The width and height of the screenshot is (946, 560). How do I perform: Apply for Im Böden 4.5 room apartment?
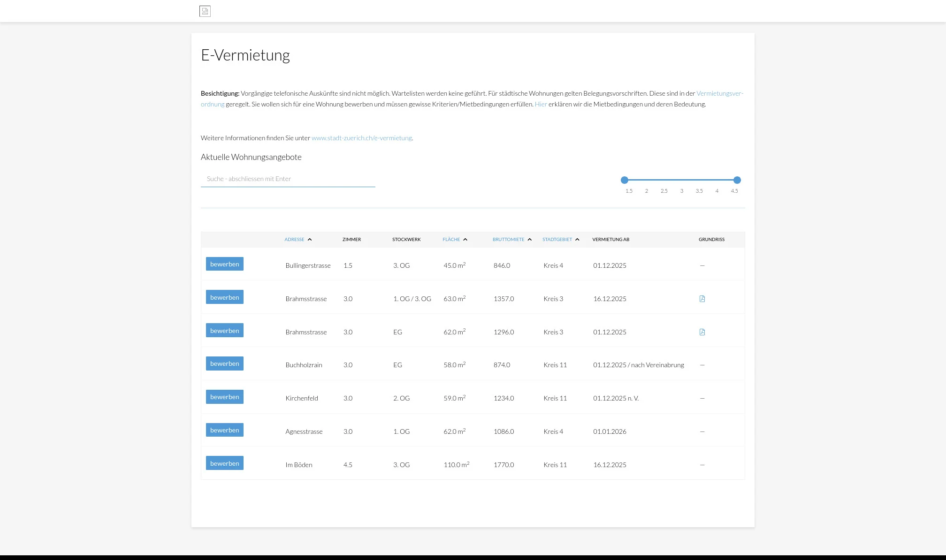click(x=224, y=463)
